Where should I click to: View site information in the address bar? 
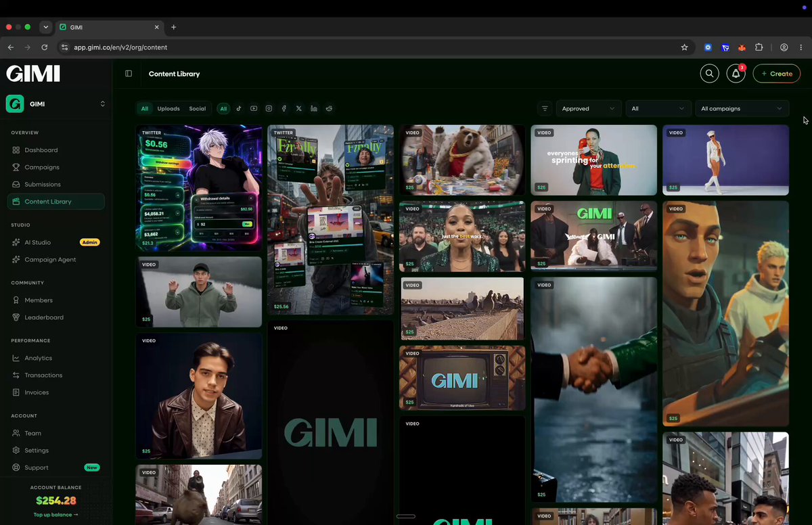pyautogui.click(x=65, y=47)
